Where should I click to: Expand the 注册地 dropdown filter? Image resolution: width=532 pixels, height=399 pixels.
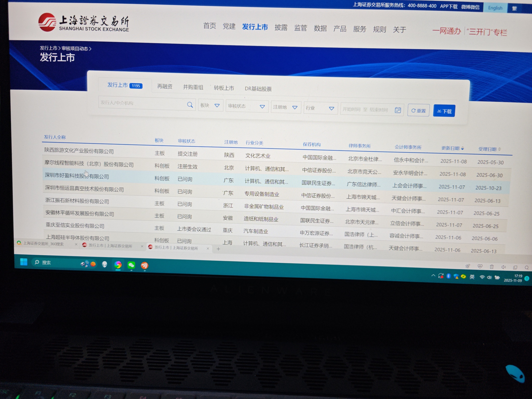click(x=285, y=107)
